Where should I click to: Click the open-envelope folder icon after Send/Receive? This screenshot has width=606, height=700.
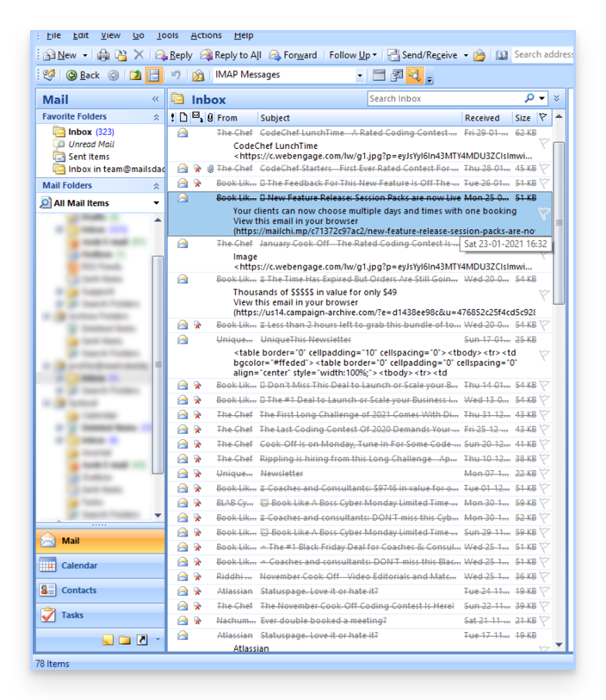[479, 55]
